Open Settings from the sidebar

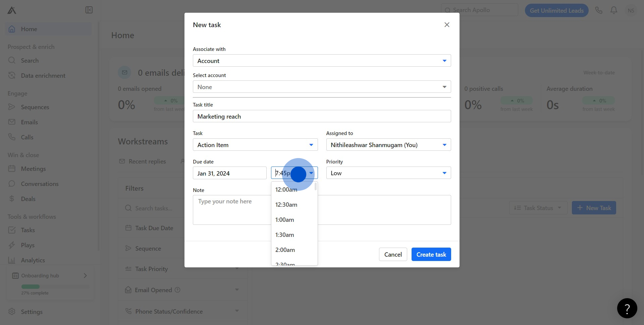tap(32, 312)
